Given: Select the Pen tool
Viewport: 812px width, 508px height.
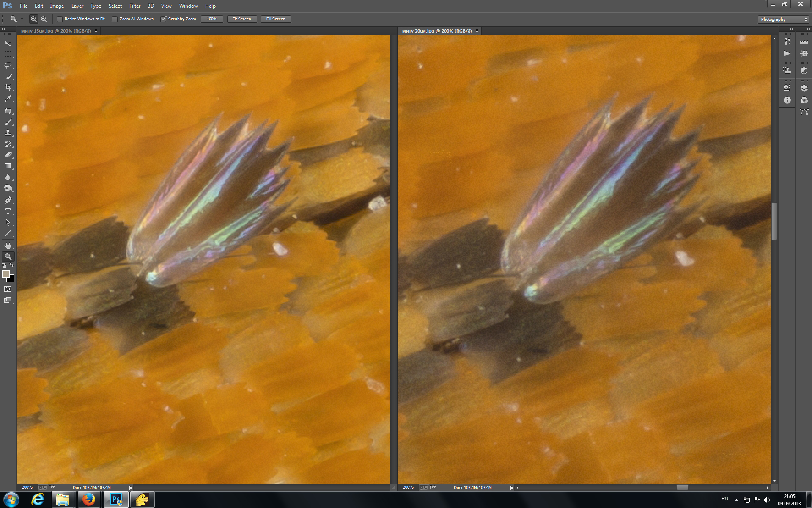Looking at the screenshot, I should pos(8,200).
